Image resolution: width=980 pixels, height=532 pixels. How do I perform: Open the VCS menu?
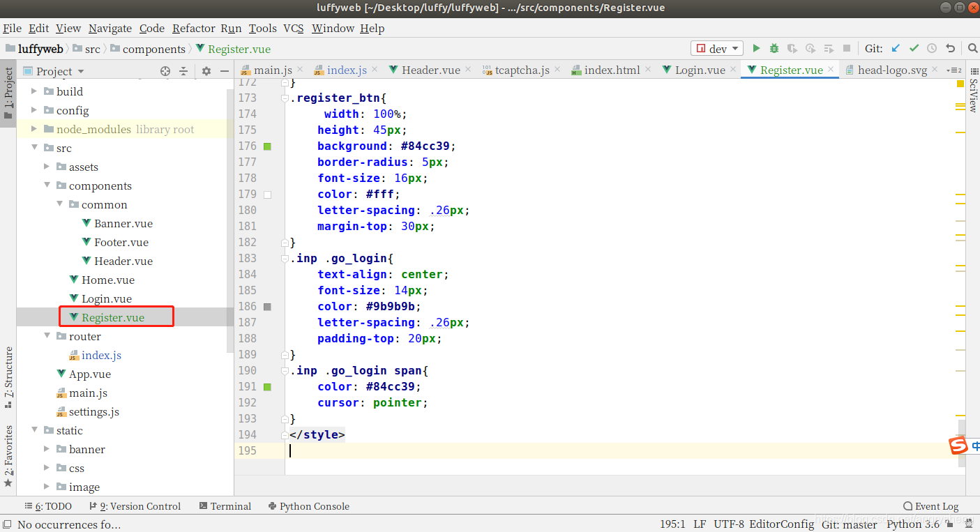293,28
